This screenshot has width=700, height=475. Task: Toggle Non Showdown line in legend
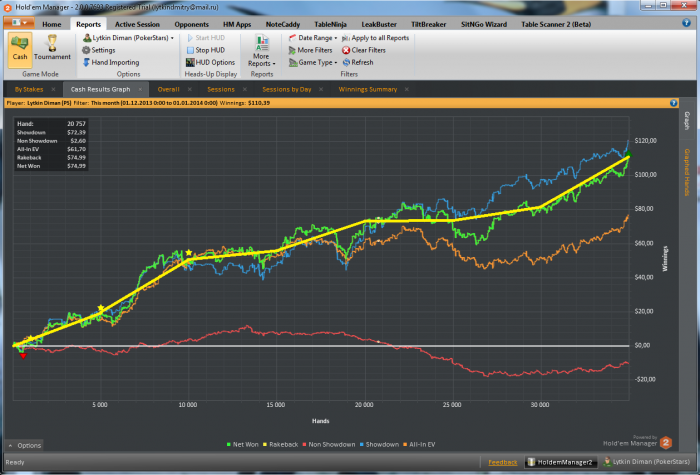coord(329,445)
